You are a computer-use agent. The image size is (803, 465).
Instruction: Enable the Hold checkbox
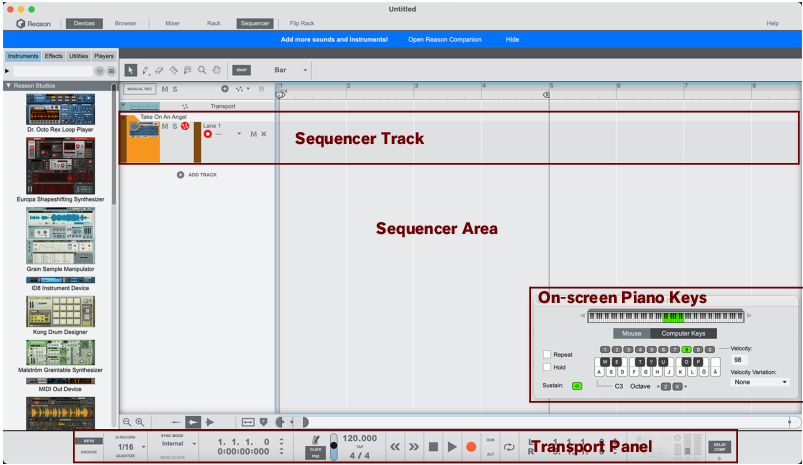(x=546, y=367)
